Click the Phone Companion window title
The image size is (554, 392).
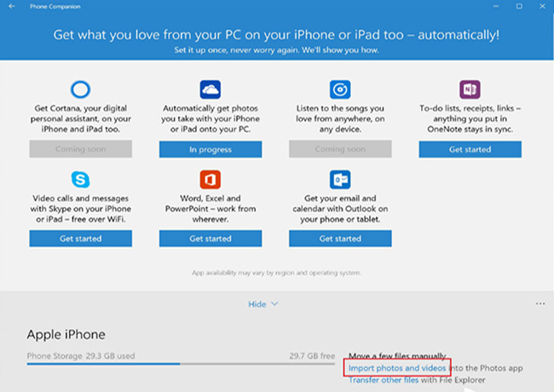pos(55,6)
